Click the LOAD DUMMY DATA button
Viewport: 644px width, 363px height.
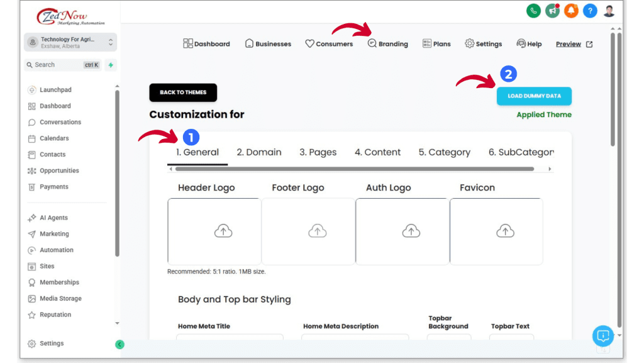pos(533,96)
